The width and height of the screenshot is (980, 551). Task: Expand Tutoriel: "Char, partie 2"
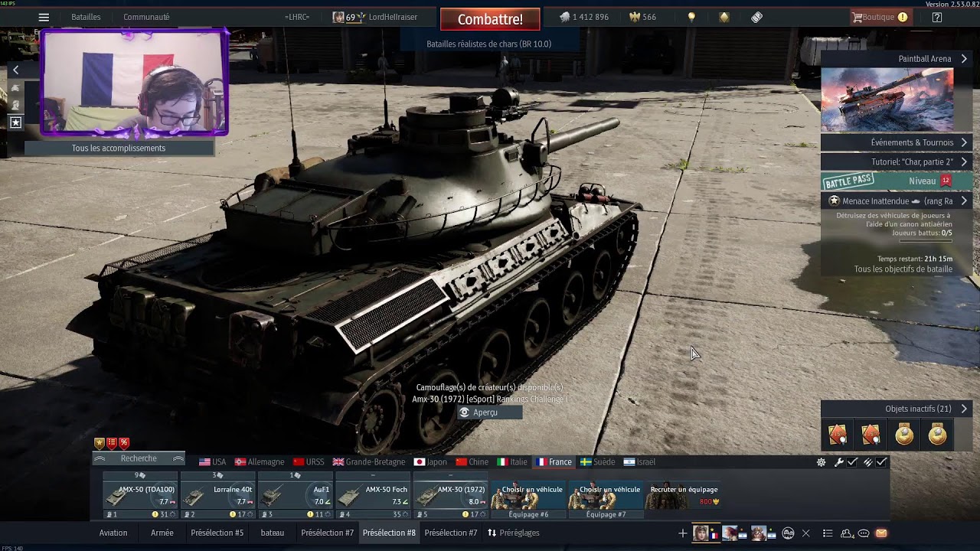tap(897, 162)
